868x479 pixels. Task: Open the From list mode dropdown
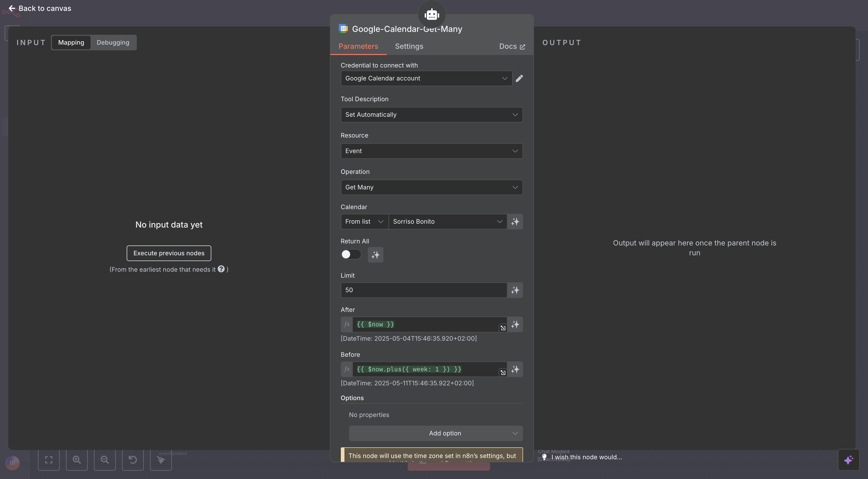pyautogui.click(x=365, y=222)
